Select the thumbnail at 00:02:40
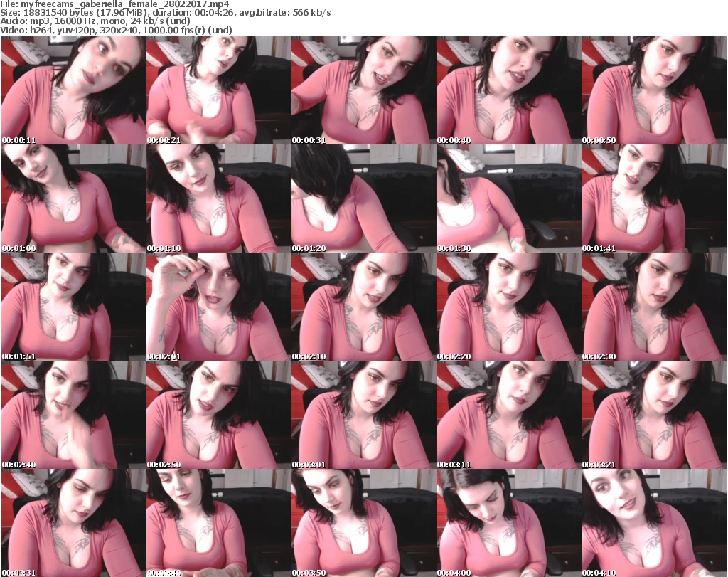 click(73, 415)
